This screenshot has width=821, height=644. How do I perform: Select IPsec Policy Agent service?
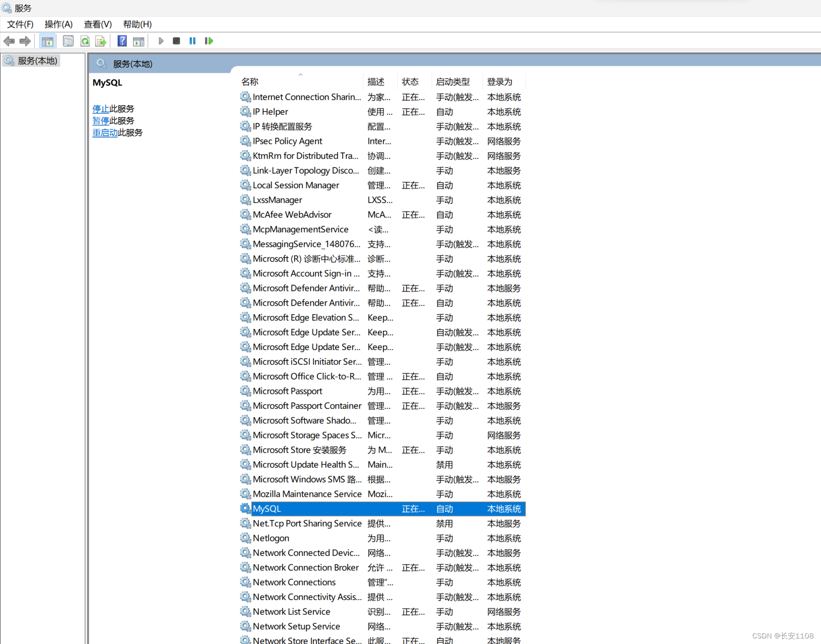click(383, 141)
